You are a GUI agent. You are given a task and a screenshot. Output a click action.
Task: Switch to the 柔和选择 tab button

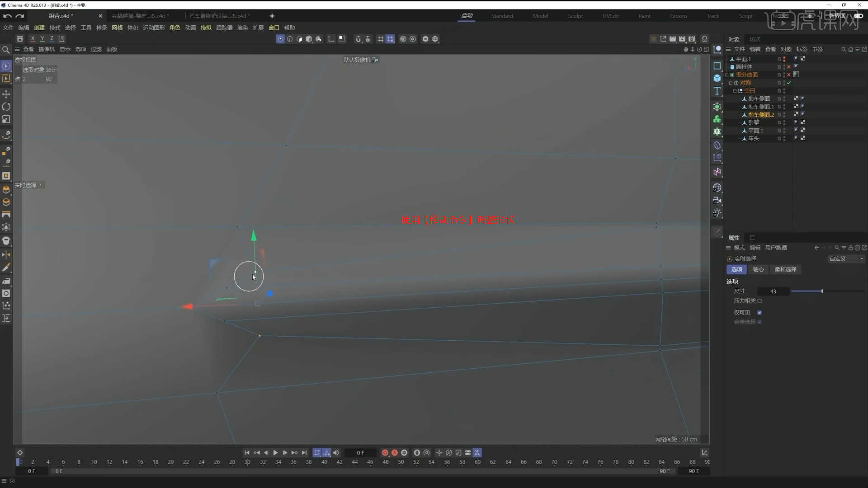pos(785,269)
